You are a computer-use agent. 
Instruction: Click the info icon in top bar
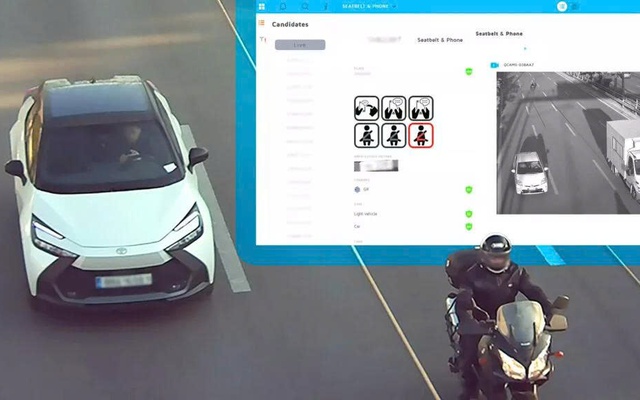tap(325, 6)
